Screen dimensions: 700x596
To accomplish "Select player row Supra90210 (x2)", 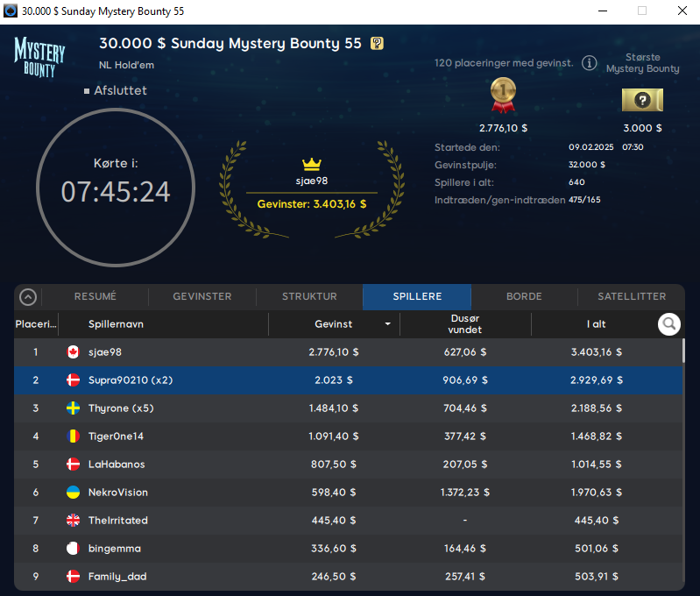I will (x=348, y=380).
